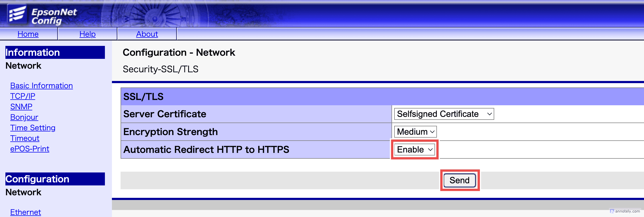Open the Time Setting link
Image resolution: width=644 pixels, height=217 pixels.
click(x=33, y=128)
